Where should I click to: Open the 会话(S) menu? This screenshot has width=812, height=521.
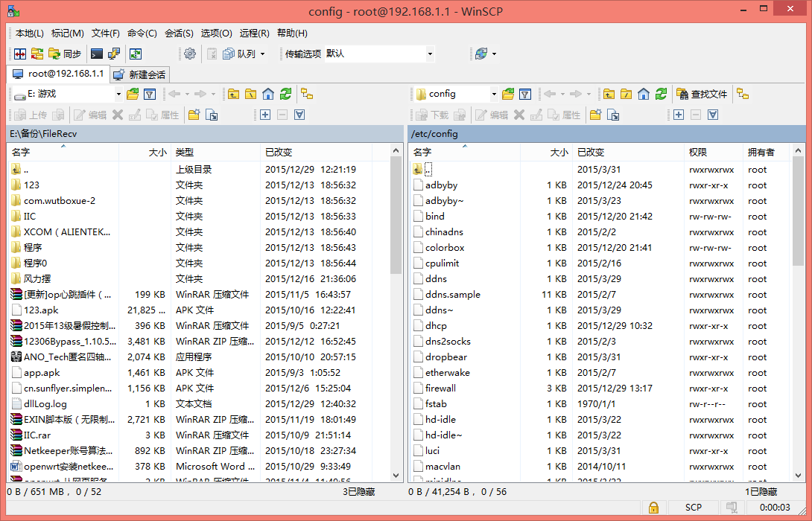click(179, 33)
